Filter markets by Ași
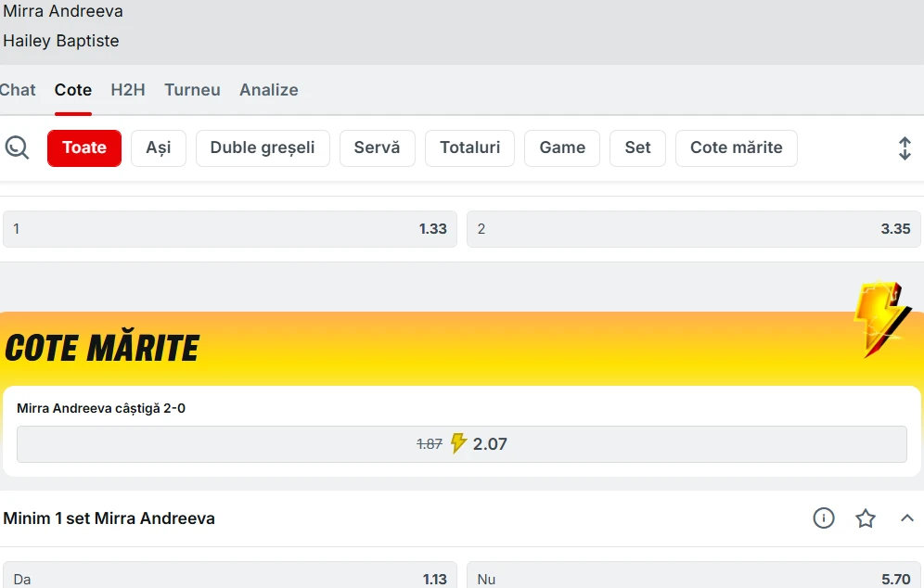The image size is (924, 588). (x=159, y=147)
